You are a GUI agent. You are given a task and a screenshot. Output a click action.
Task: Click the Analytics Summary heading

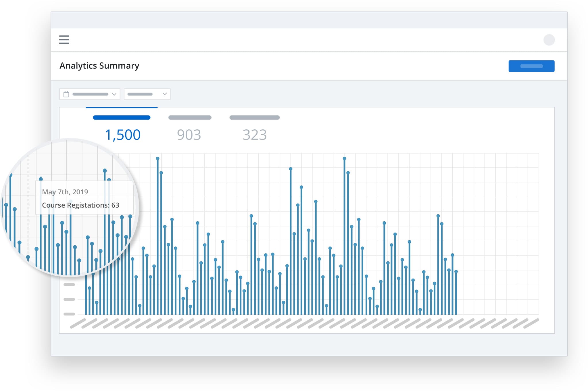click(99, 66)
